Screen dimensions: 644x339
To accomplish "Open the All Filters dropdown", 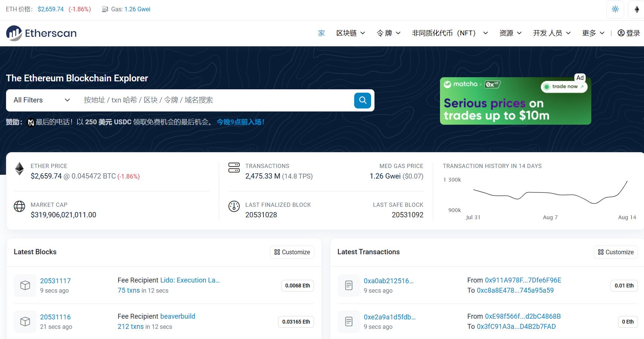I will (42, 100).
